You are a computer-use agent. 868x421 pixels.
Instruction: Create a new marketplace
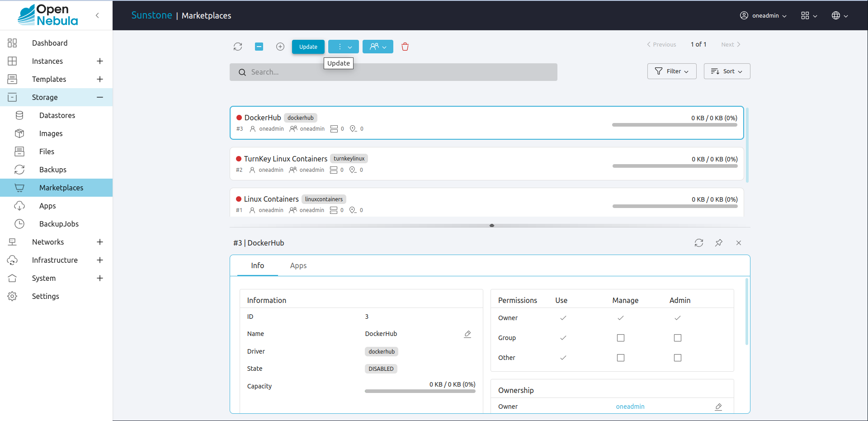pyautogui.click(x=280, y=47)
